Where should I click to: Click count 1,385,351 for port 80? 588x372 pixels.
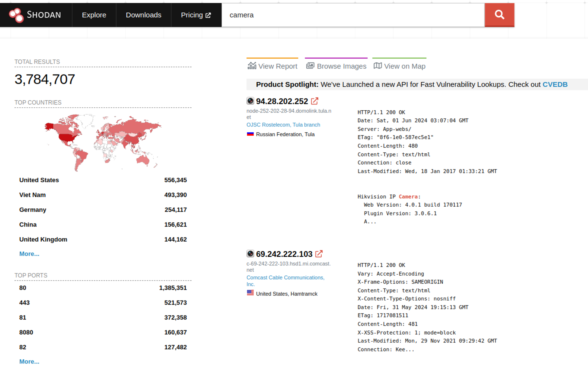(x=173, y=288)
